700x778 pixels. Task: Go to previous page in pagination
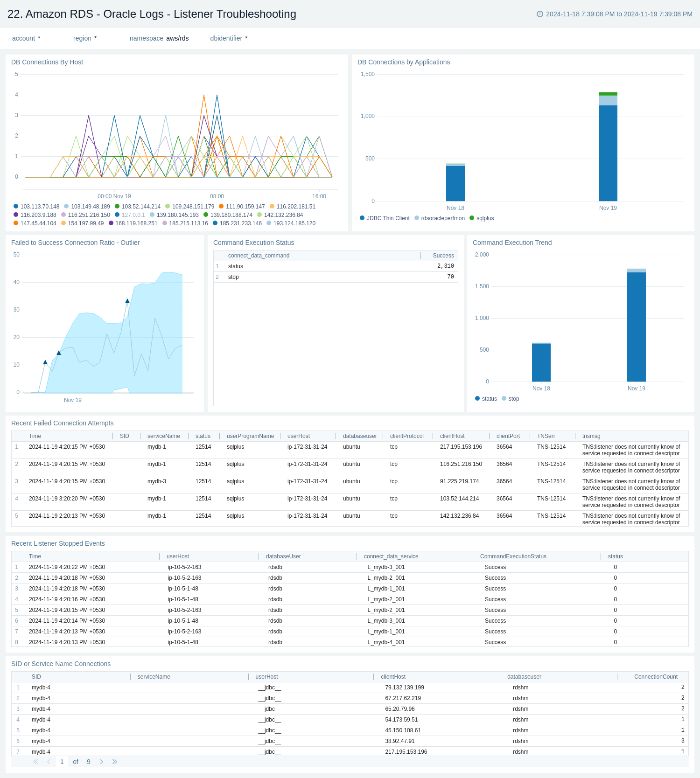click(49, 762)
